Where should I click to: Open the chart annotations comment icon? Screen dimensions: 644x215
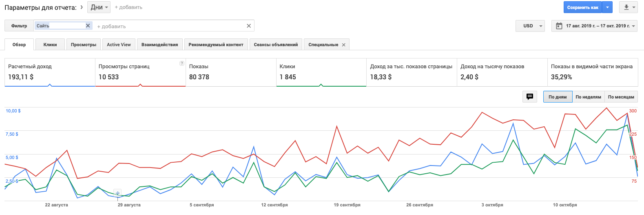[x=529, y=97]
